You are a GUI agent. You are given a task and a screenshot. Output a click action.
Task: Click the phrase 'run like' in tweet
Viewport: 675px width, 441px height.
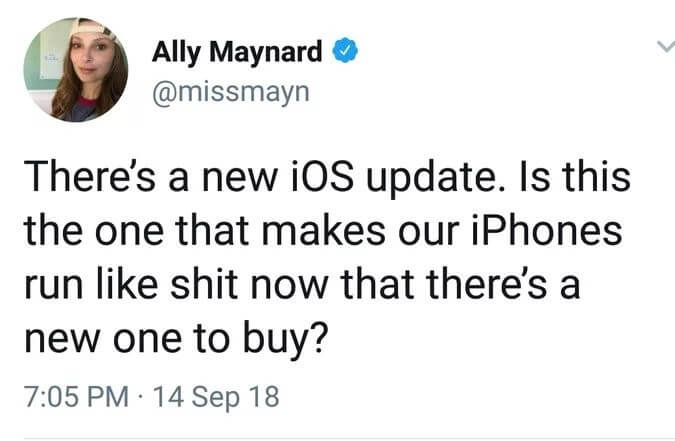[x=91, y=284]
